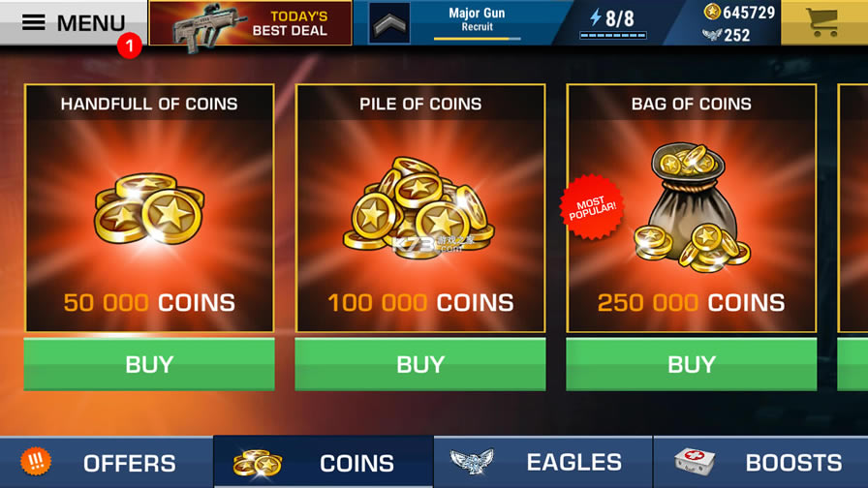The height and width of the screenshot is (488, 868).
Task: Tap the partially visible fourth coin pack
Action: (852, 238)
